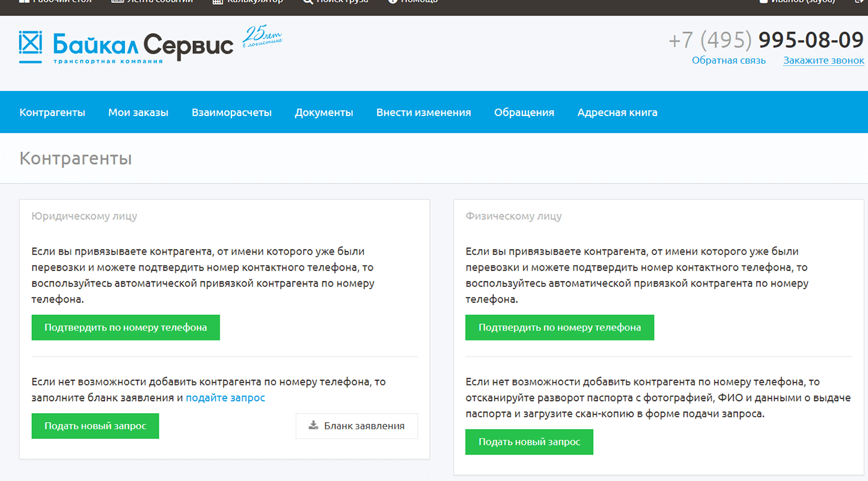Click the 25 лет anniversary badge

click(x=261, y=37)
